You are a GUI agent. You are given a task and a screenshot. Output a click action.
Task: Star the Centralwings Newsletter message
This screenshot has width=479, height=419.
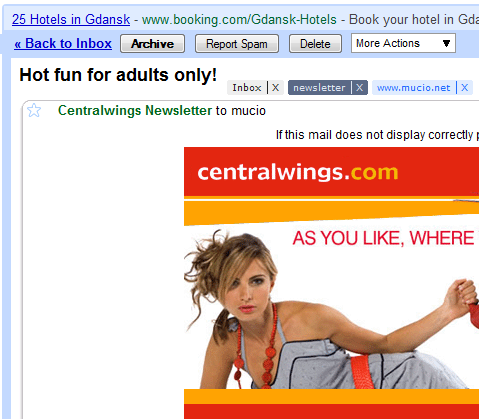34,110
